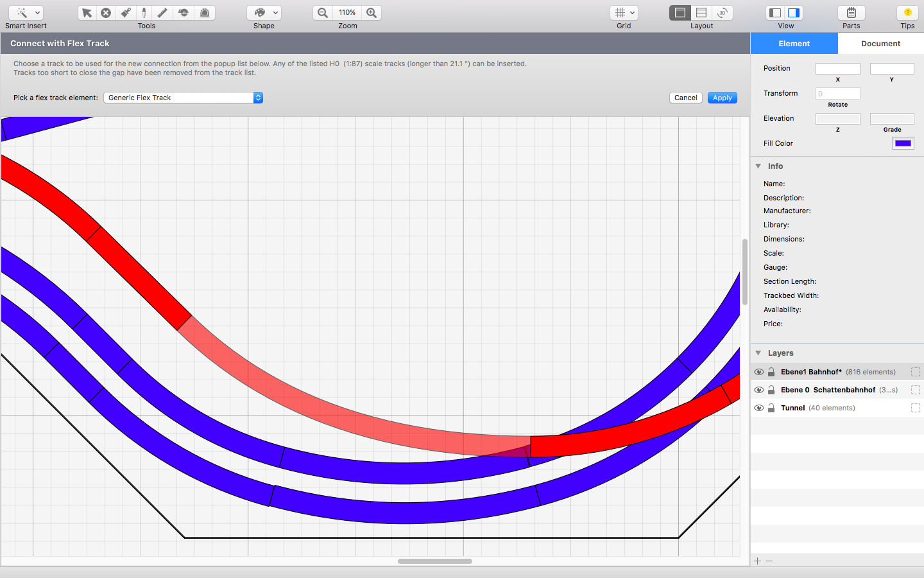Toggle the right inspector sidebar view
This screenshot has height=578, width=924.
click(794, 13)
